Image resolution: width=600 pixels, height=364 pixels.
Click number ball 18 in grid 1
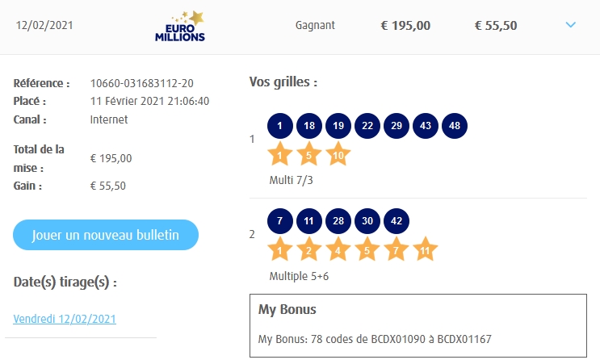(x=308, y=126)
